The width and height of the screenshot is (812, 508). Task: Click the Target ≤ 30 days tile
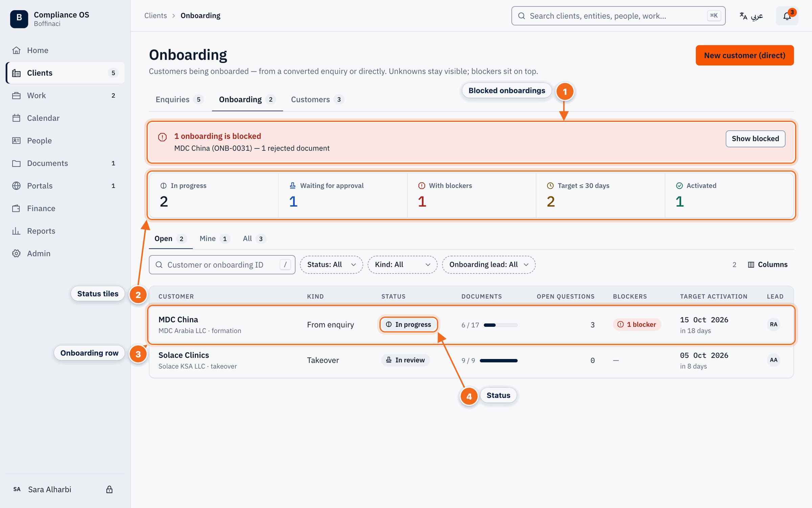pyautogui.click(x=601, y=195)
